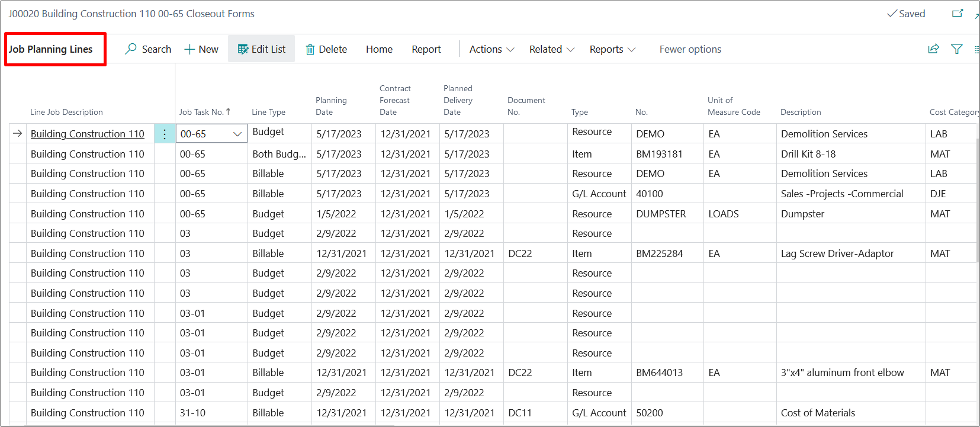Open the filter pane funnel icon
Screen dimensions: 980x427
click(956, 49)
